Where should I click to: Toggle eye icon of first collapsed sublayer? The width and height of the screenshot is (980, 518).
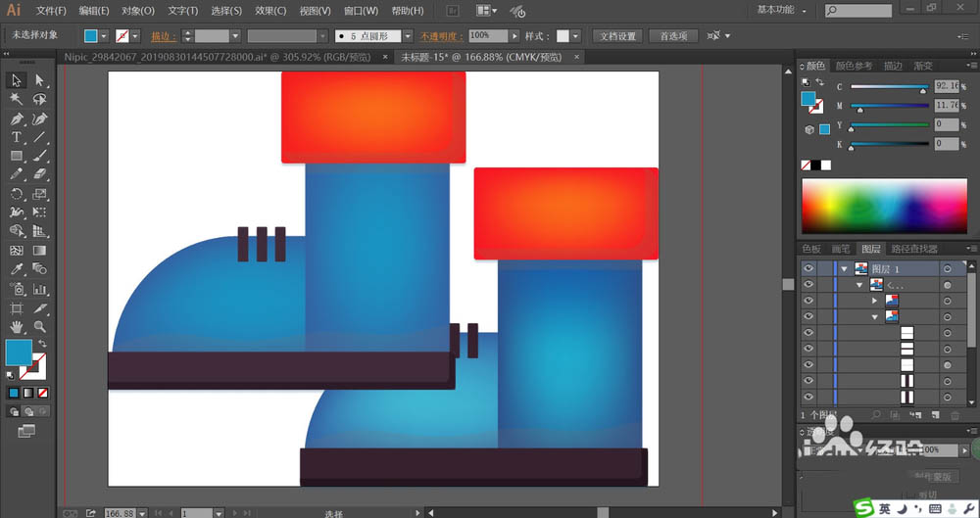point(808,301)
